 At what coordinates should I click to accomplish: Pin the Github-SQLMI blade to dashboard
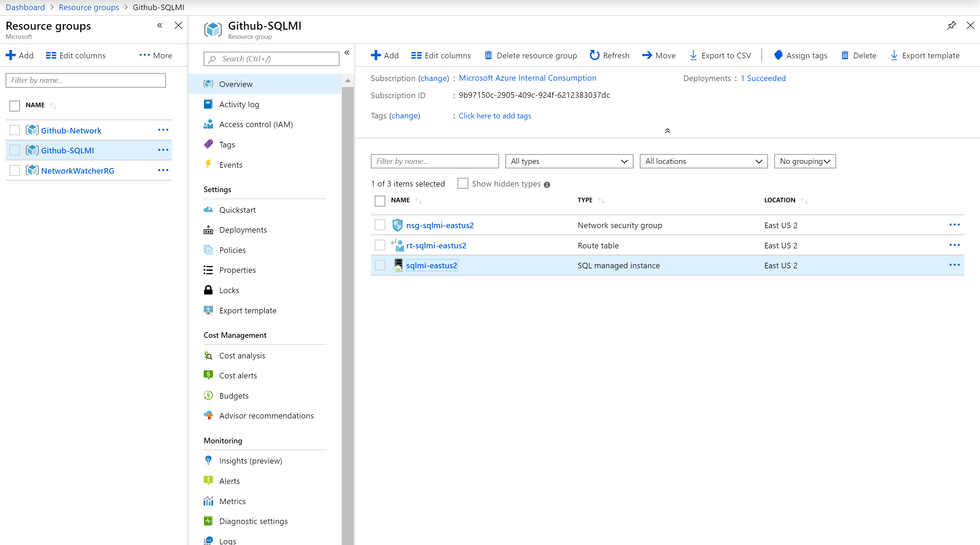coord(951,26)
